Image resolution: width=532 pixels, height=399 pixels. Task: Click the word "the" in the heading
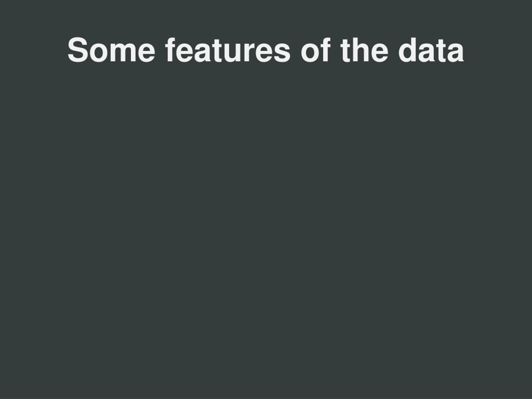click(364, 50)
